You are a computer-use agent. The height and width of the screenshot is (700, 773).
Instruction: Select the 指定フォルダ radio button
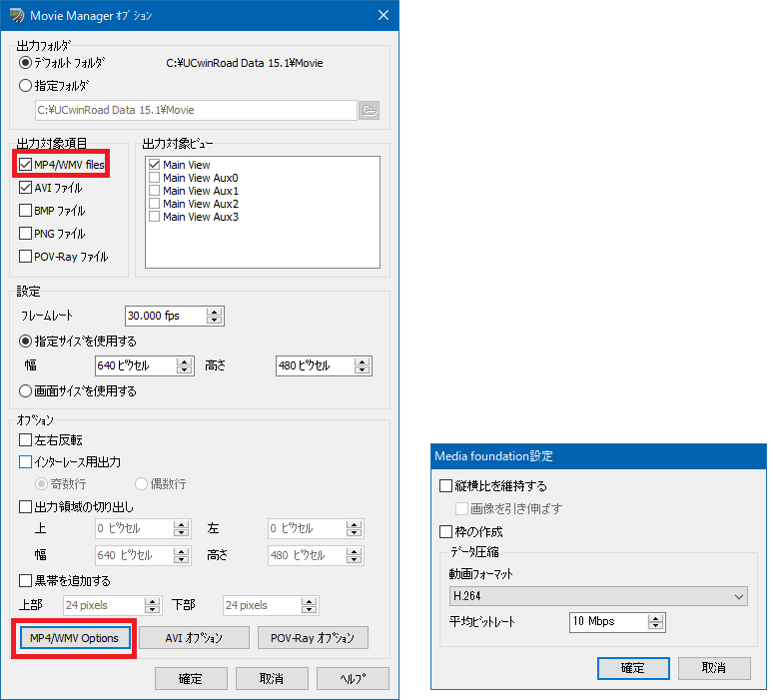coord(25,85)
